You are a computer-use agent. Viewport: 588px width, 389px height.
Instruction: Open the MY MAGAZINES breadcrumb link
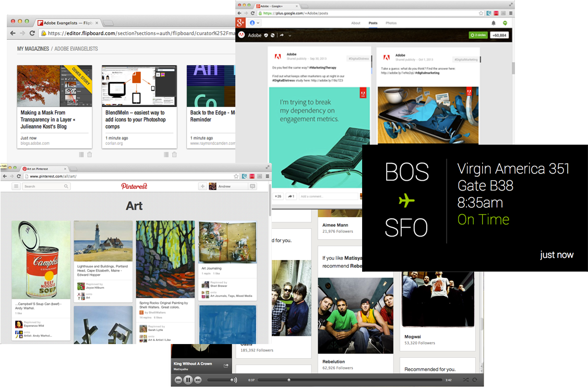pyautogui.click(x=33, y=49)
